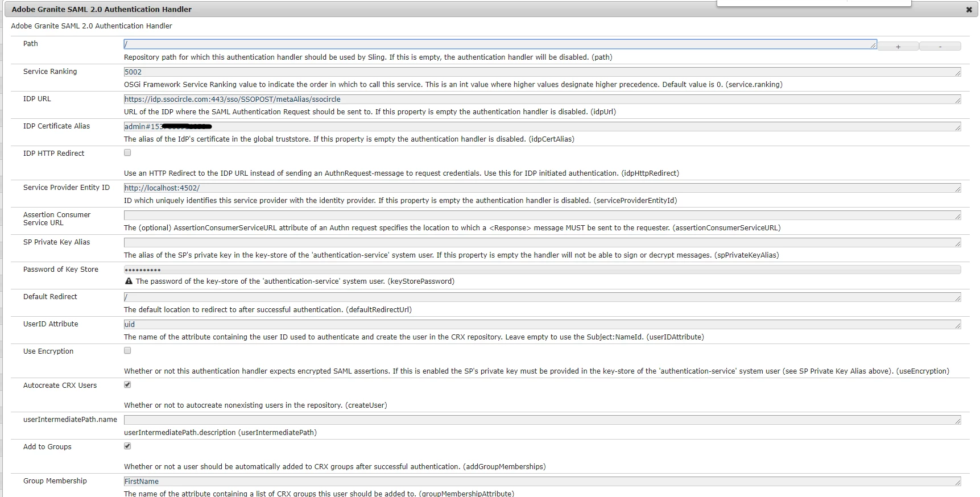Edit the Service Provider Entity ID field
Screen dimensions: 980x497
tap(543, 188)
